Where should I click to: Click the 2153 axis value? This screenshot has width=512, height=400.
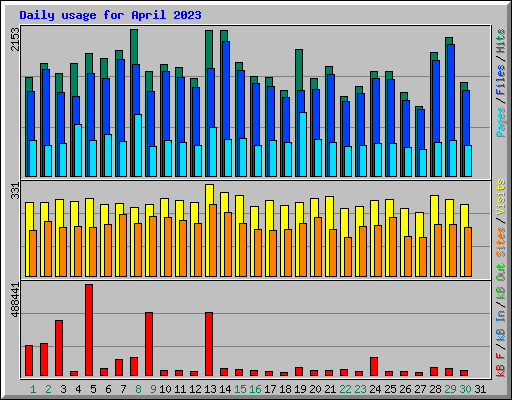tap(15, 39)
